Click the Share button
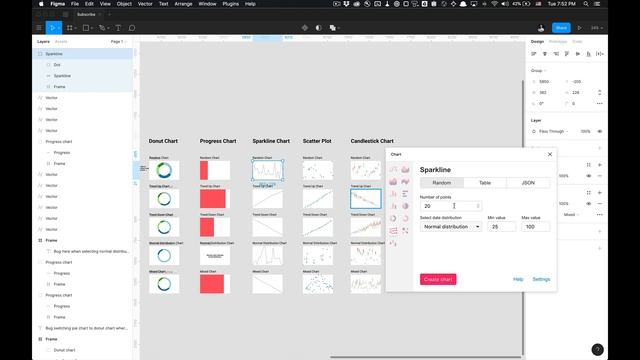Image resolution: width=640 pixels, height=360 pixels. point(561,28)
